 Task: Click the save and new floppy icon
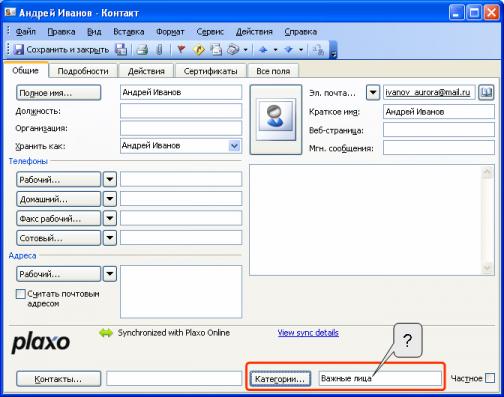coord(121,50)
